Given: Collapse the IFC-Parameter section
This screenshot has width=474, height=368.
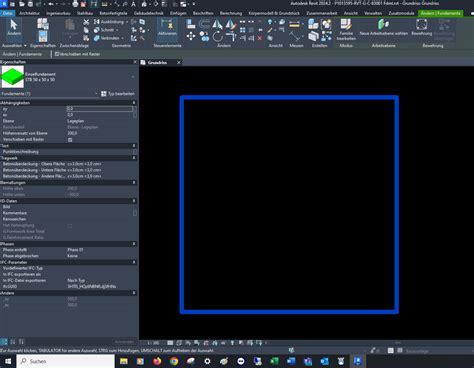Looking at the screenshot, I should pos(134,262).
